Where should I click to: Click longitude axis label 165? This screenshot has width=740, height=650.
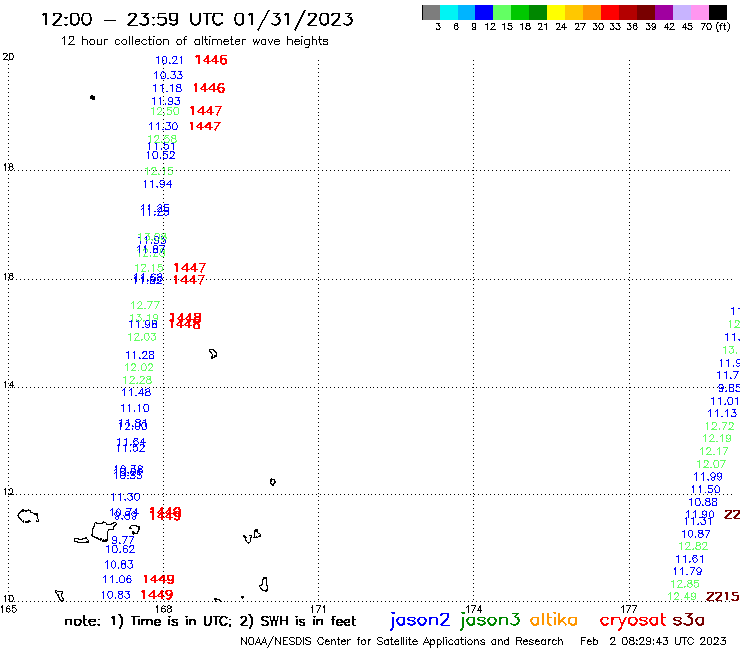[x=8, y=609]
